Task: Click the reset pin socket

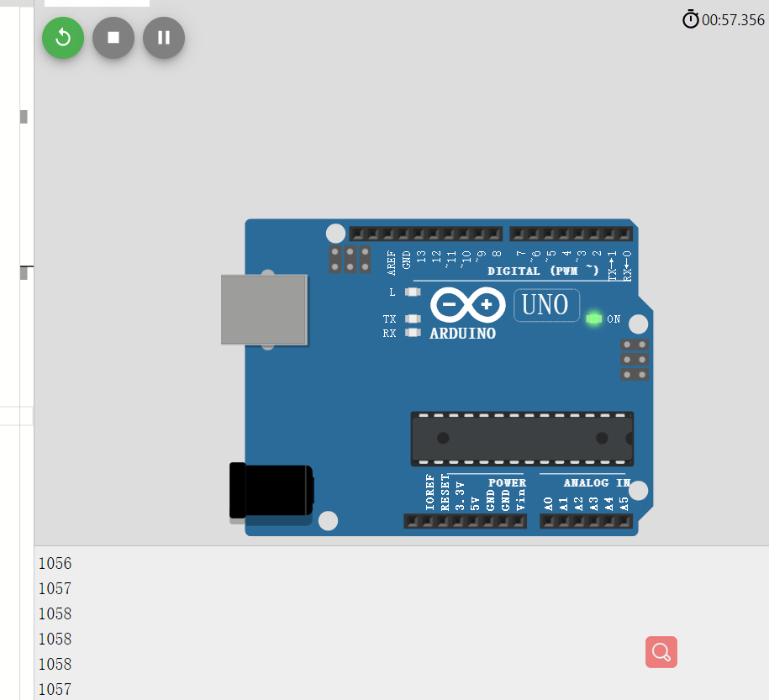Action: [x=443, y=521]
